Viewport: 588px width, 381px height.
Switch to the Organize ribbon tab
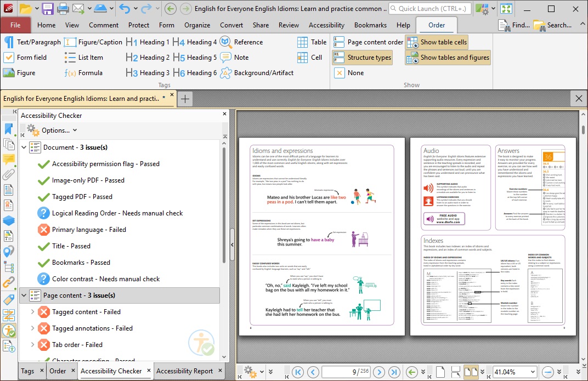[x=197, y=25]
